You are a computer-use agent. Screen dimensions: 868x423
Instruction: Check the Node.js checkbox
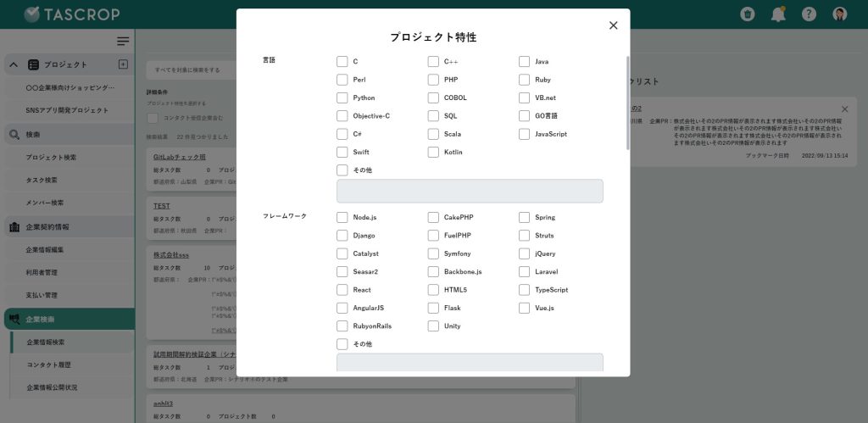point(342,218)
